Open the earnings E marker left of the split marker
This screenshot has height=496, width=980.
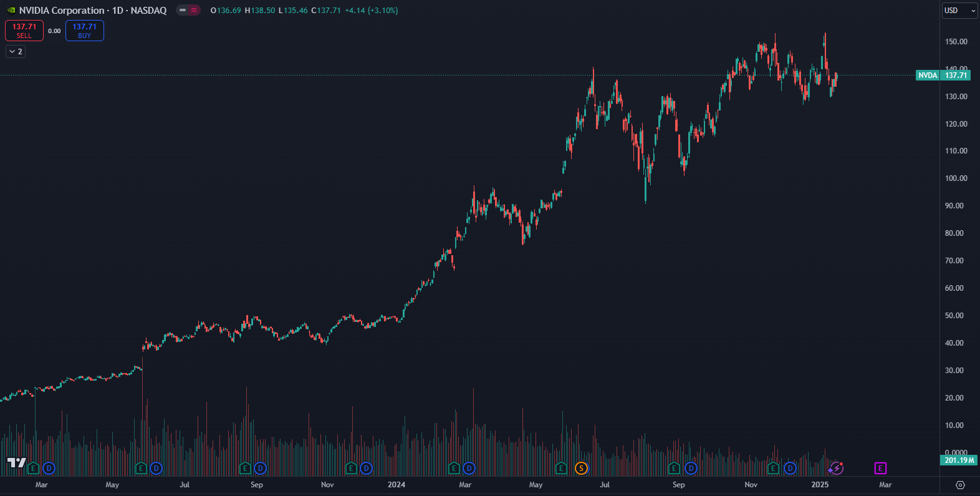(x=561, y=468)
